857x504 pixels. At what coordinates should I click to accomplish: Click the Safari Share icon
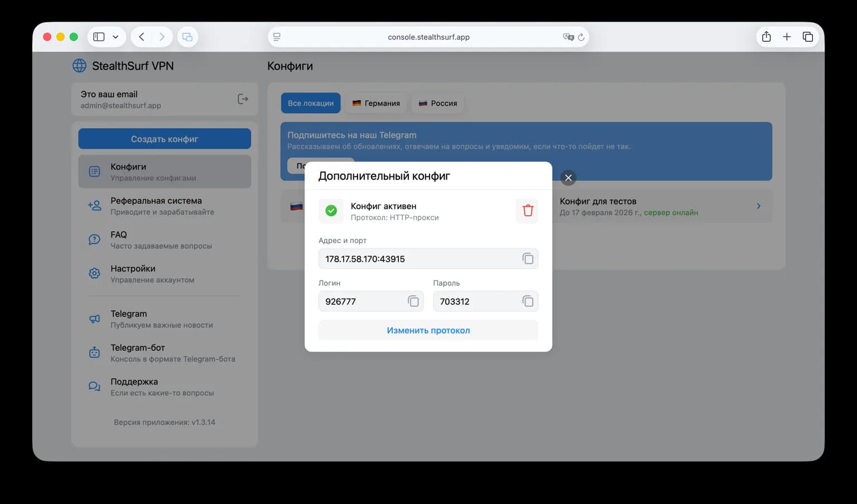tap(766, 37)
